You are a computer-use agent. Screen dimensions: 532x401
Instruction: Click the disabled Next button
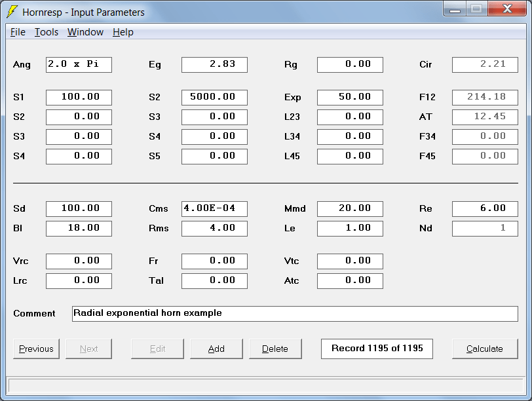pos(88,349)
